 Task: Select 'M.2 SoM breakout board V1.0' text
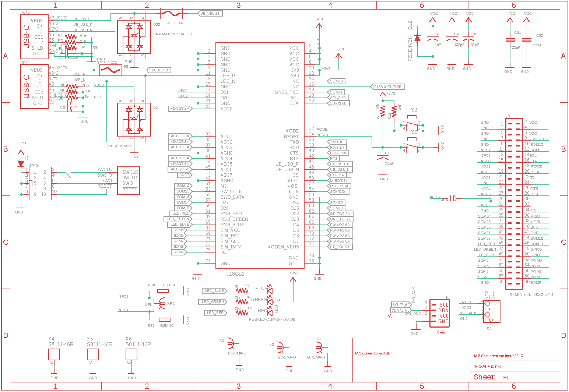pos(498,356)
